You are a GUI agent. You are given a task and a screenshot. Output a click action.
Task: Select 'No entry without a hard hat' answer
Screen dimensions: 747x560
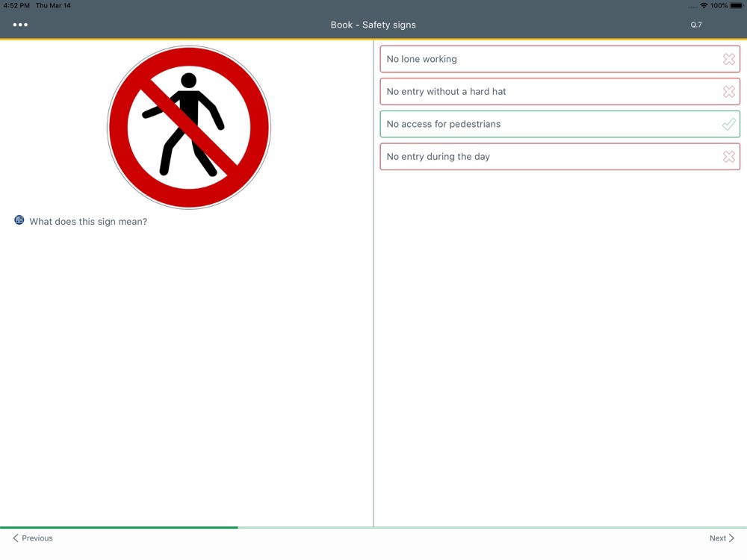pos(560,91)
